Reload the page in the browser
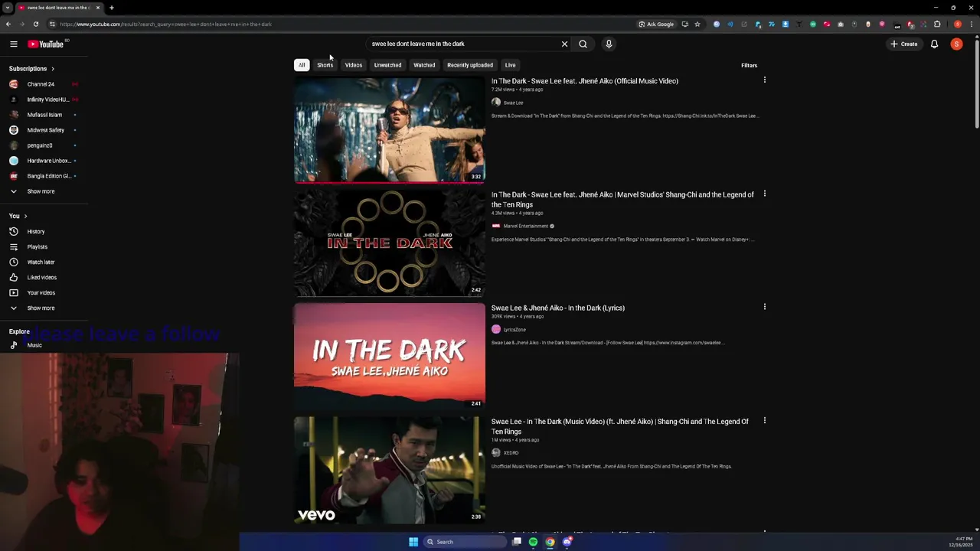Viewport: 980px width, 551px height. (x=36, y=24)
